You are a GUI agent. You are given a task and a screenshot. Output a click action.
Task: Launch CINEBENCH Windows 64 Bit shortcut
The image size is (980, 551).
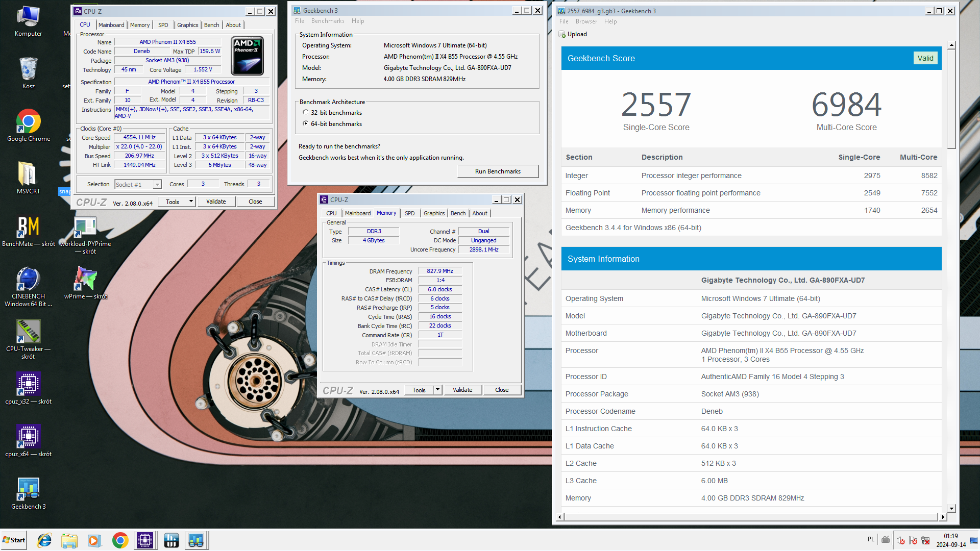[28, 287]
